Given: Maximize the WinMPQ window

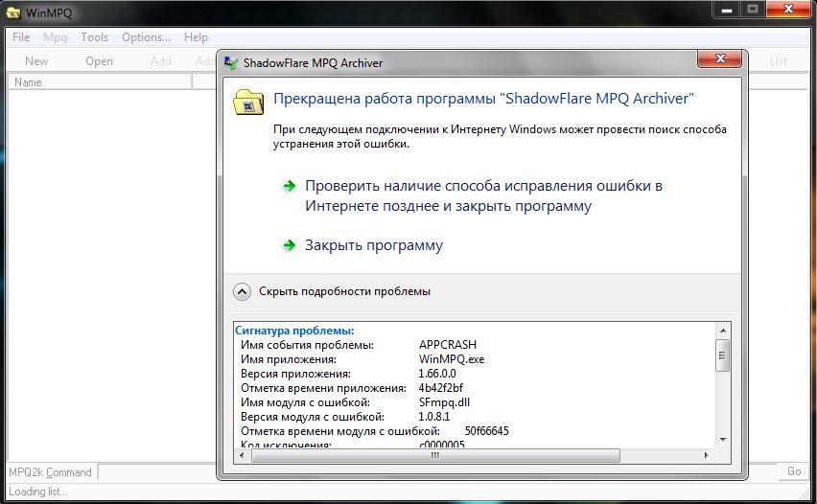Looking at the screenshot, I should [x=753, y=9].
